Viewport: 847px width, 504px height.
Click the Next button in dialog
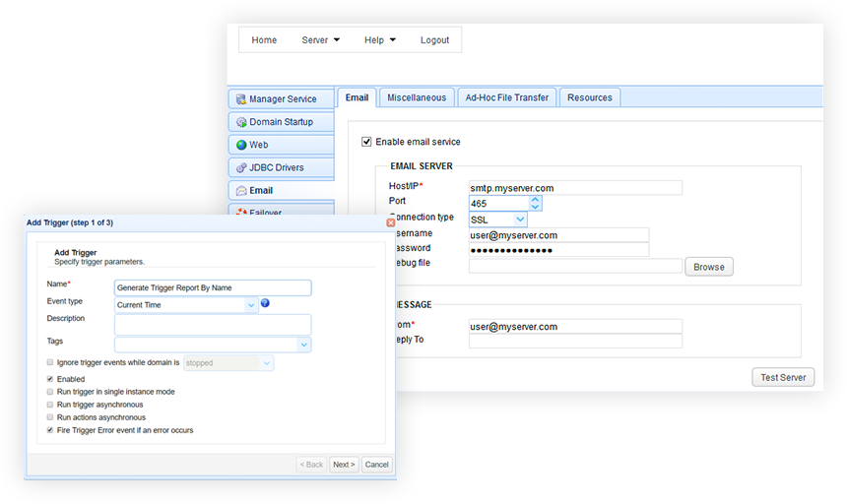343,465
